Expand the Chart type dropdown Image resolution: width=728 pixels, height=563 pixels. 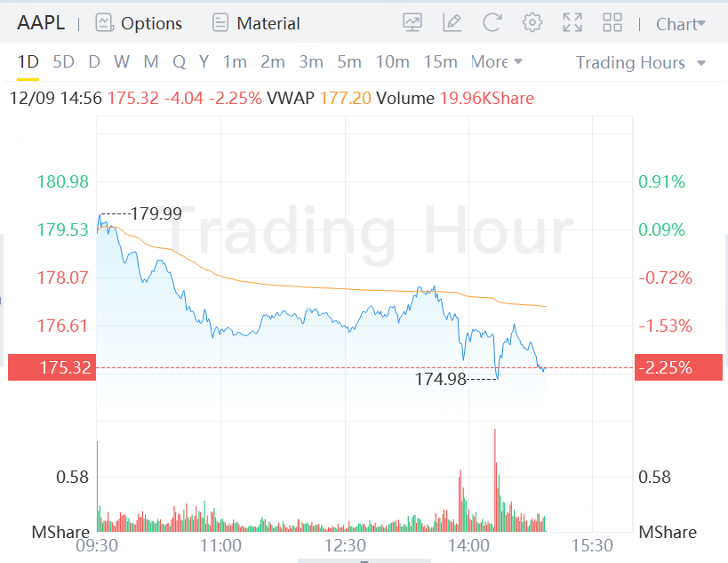coord(680,24)
